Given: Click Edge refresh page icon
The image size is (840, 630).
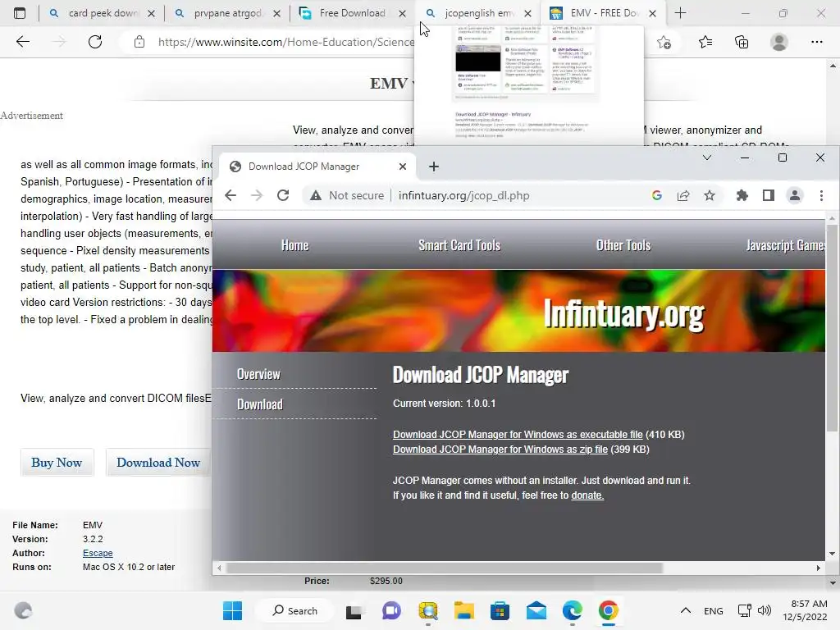Looking at the screenshot, I should (x=95, y=42).
